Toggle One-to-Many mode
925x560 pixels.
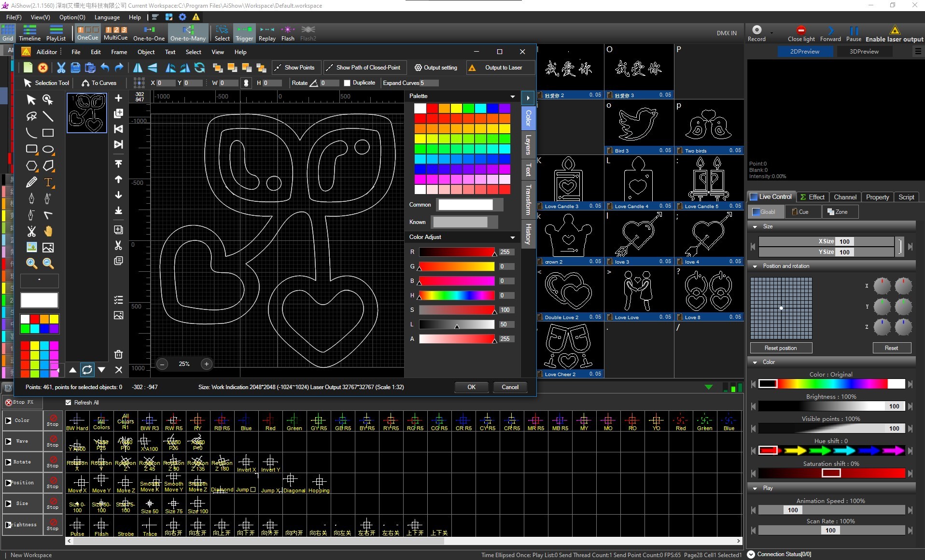point(188,33)
